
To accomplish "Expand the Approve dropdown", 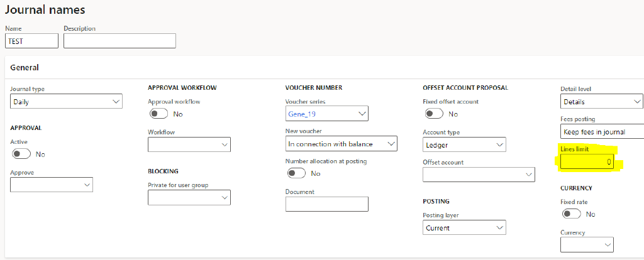I will coord(52,185).
